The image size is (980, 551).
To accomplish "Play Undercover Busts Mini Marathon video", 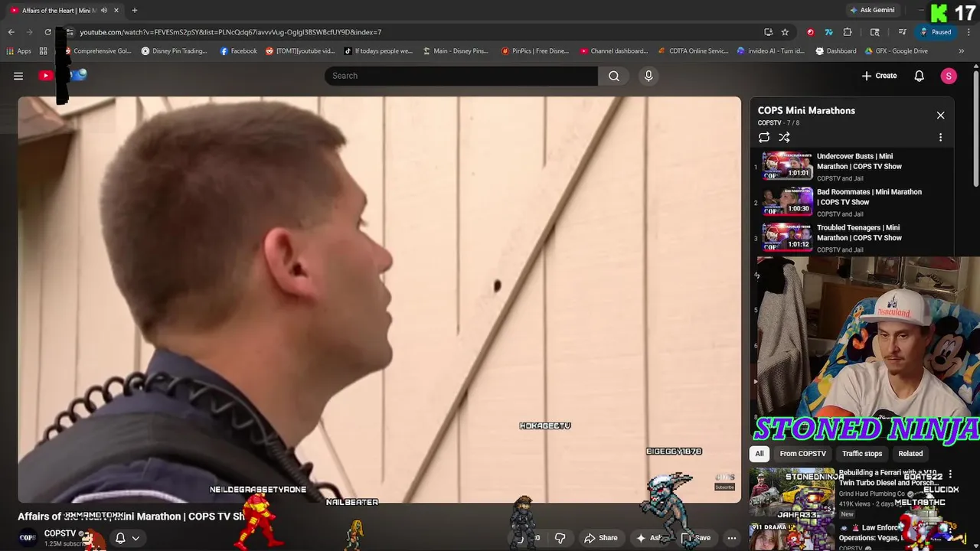I will pyautogui.click(x=859, y=161).
